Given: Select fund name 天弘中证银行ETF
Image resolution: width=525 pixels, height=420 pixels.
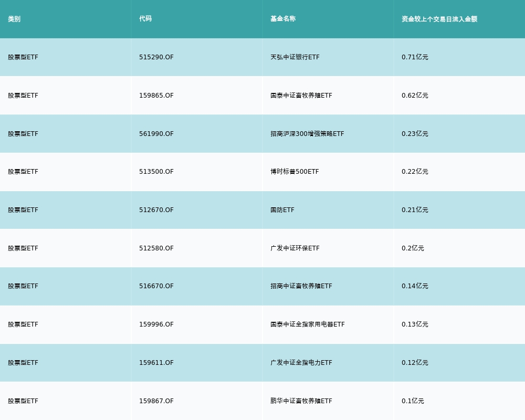Looking at the screenshot, I should tap(295, 57).
